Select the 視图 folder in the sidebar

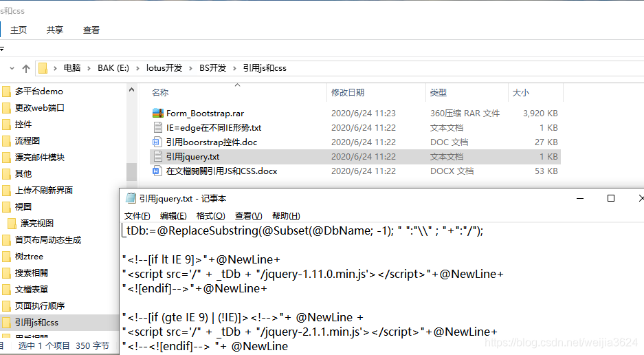click(23, 206)
